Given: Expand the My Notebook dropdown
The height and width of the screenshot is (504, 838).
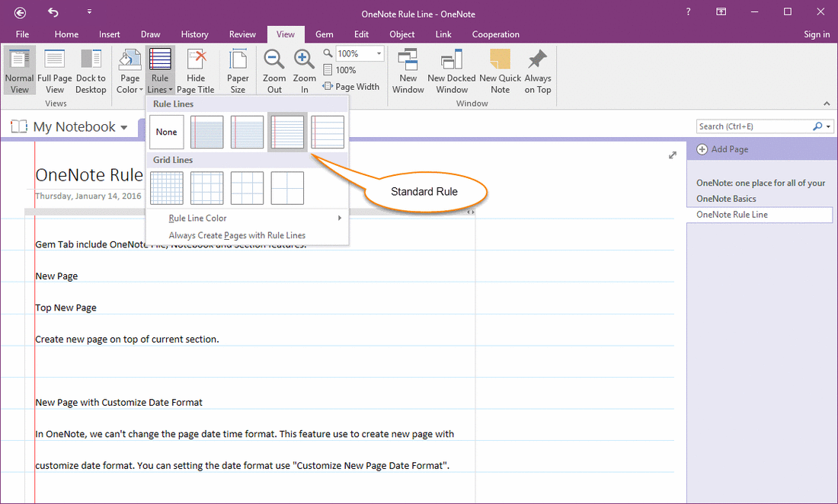Looking at the screenshot, I should [124, 127].
